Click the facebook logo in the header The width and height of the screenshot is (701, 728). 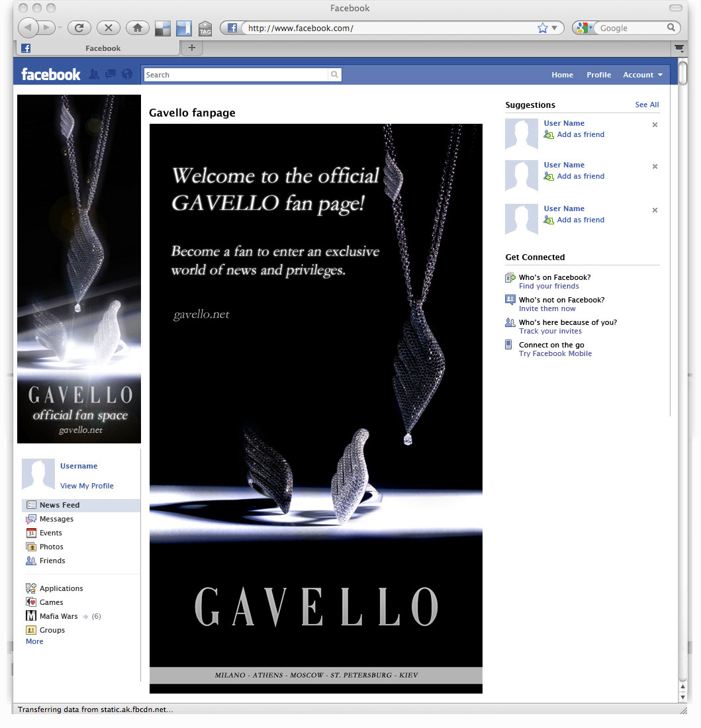point(50,74)
